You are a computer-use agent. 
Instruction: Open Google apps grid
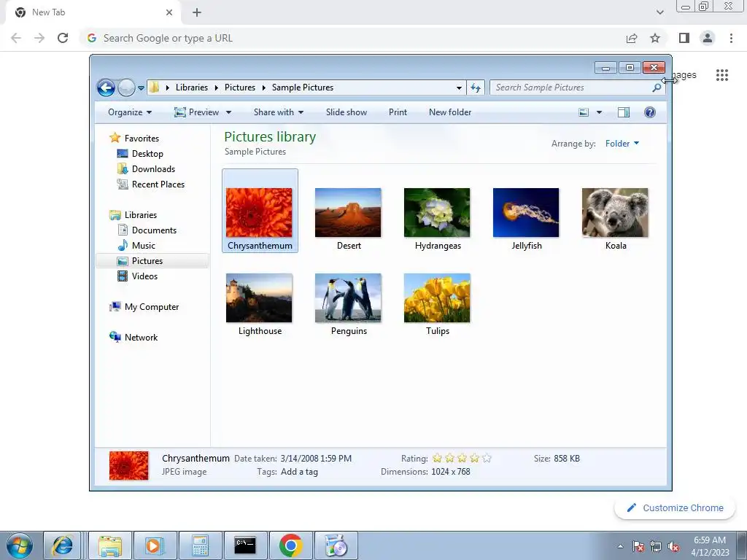point(722,75)
